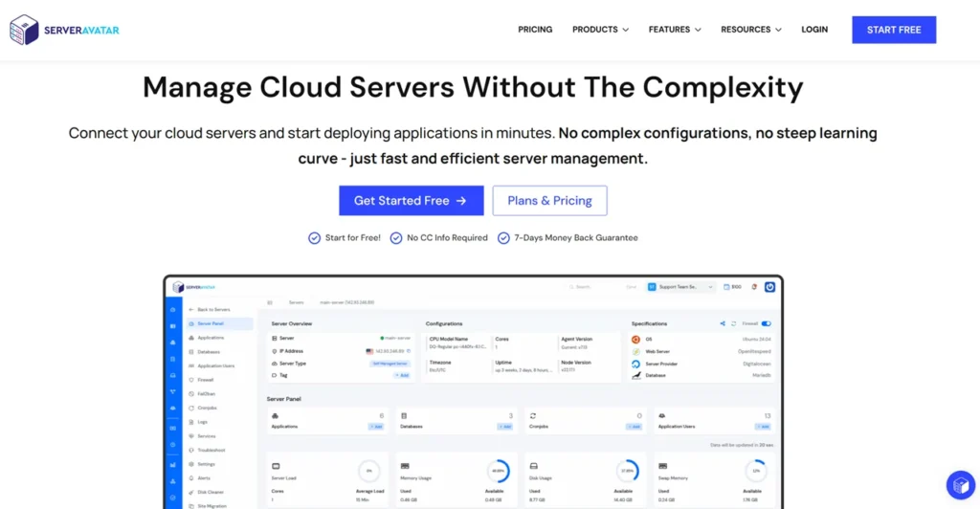Expand the PRODUCTS dropdown menu
Image resolution: width=980 pixels, height=509 pixels.
601,30
